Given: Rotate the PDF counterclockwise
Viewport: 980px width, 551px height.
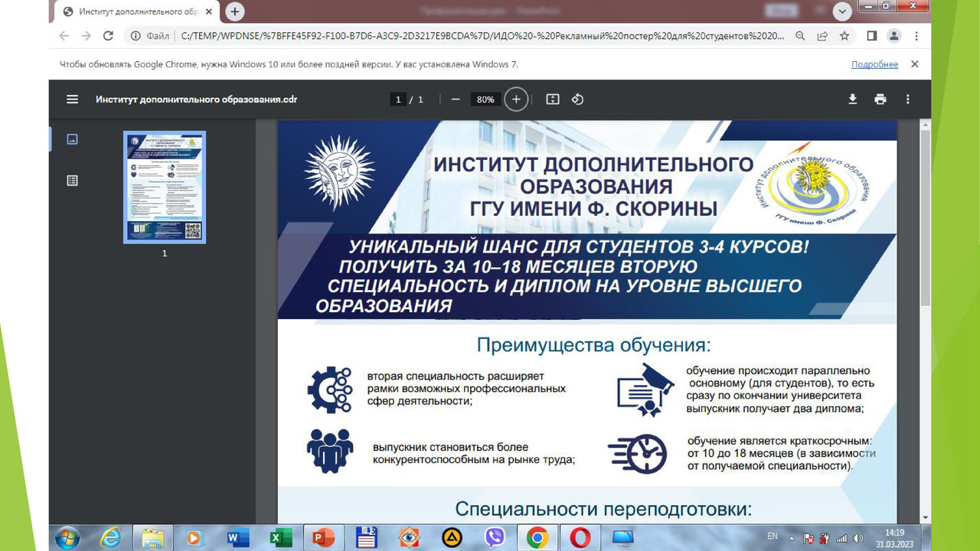Looking at the screenshot, I should tap(578, 99).
